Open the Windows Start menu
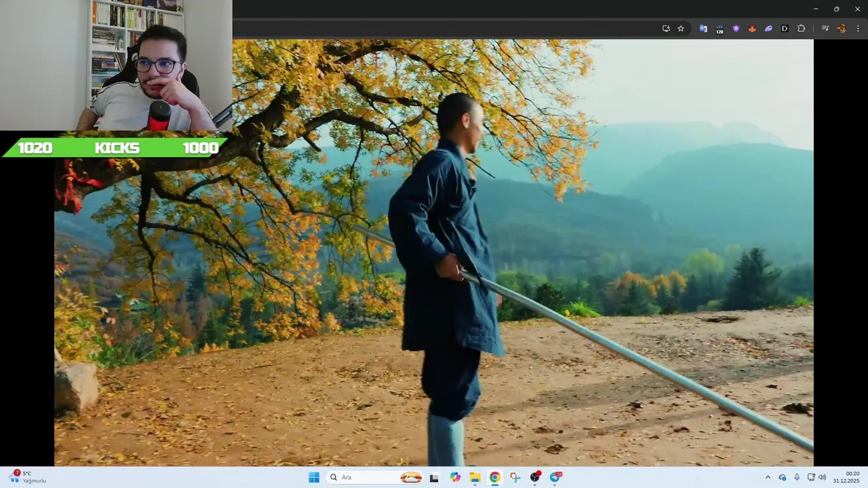Image resolution: width=868 pixels, height=488 pixels. coord(314,477)
